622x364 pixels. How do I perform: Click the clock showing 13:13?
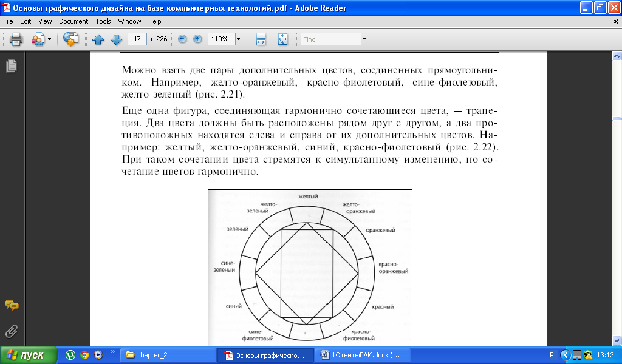click(605, 355)
